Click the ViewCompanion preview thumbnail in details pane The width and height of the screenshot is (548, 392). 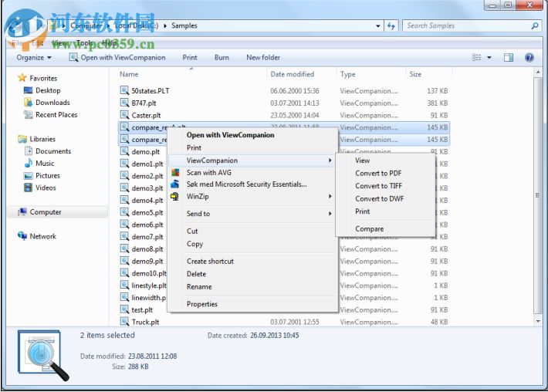click(x=43, y=355)
